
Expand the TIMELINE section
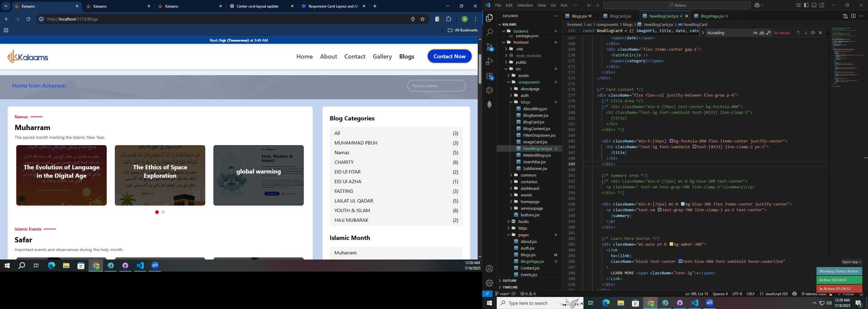coord(530,287)
